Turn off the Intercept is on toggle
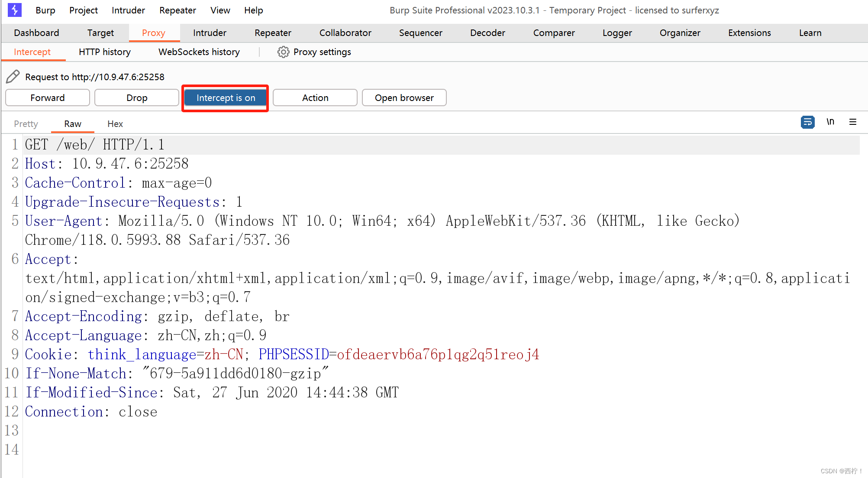The image size is (868, 478). point(225,98)
